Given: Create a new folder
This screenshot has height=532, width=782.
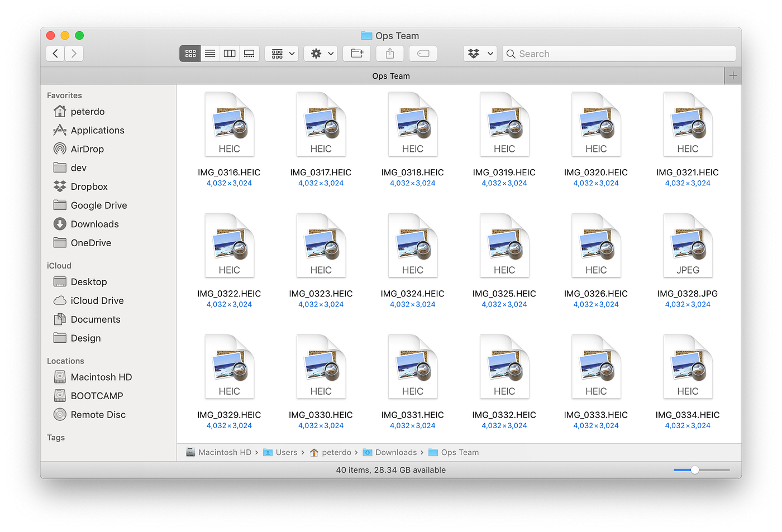Looking at the screenshot, I should click(356, 53).
